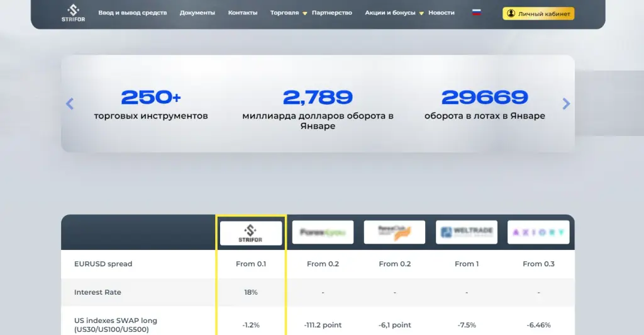
Task: Click the Strifor logo in comparison table
Action: [251, 233]
